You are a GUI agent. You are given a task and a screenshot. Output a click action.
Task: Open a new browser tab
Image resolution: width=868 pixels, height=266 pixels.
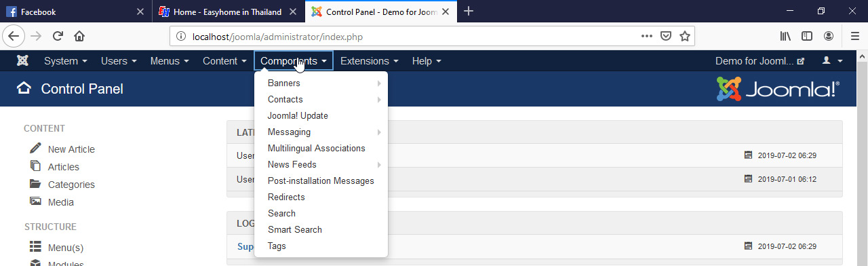469,12
